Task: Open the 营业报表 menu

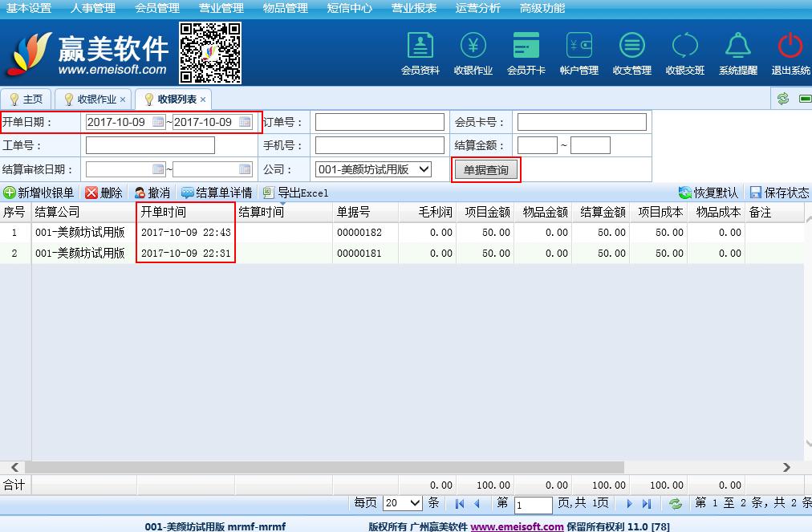Action: (x=414, y=8)
